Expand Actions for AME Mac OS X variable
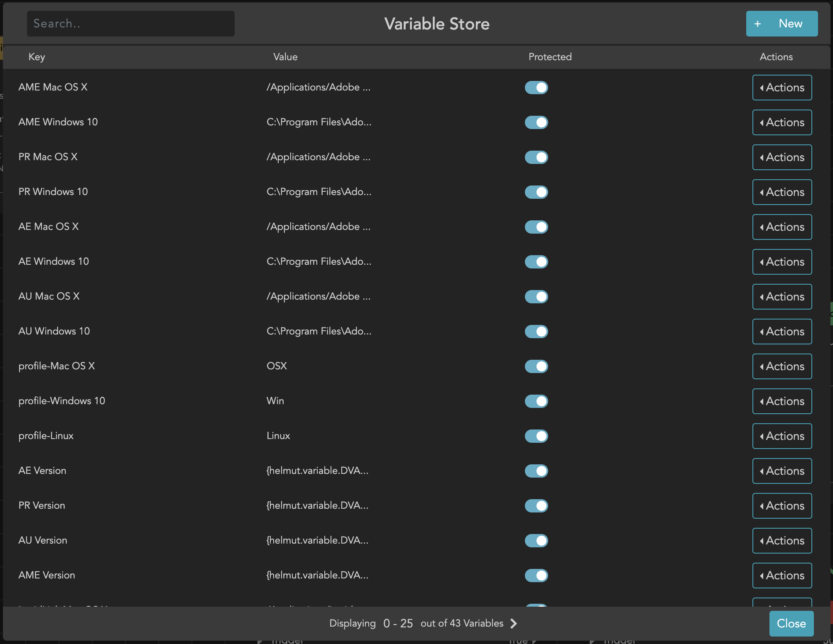The width and height of the screenshot is (833, 644). pyautogui.click(x=781, y=88)
